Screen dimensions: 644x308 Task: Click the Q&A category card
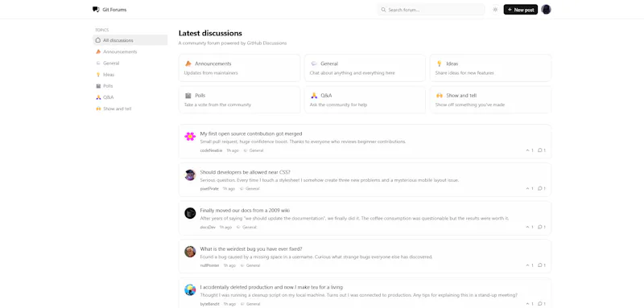(365, 100)
